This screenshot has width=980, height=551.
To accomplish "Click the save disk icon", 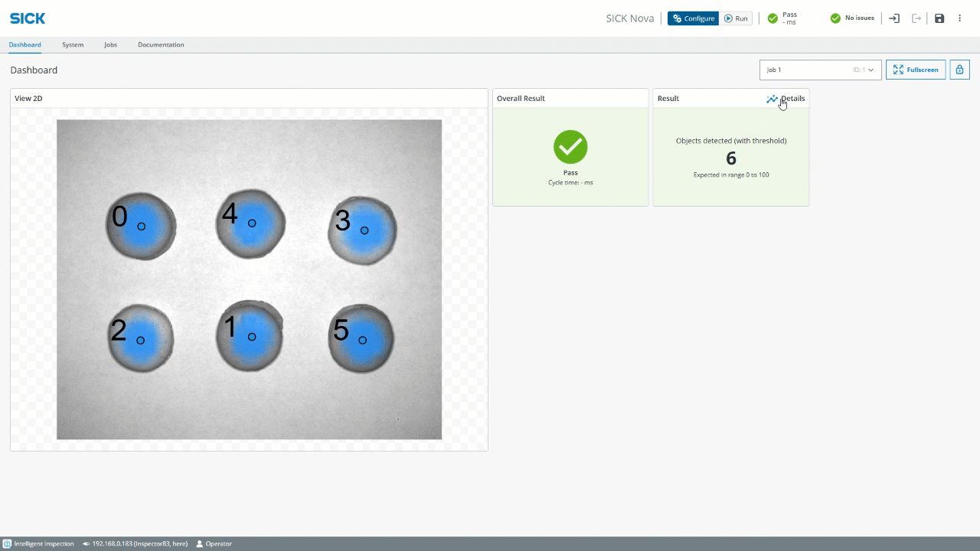I will pos(939,18).
